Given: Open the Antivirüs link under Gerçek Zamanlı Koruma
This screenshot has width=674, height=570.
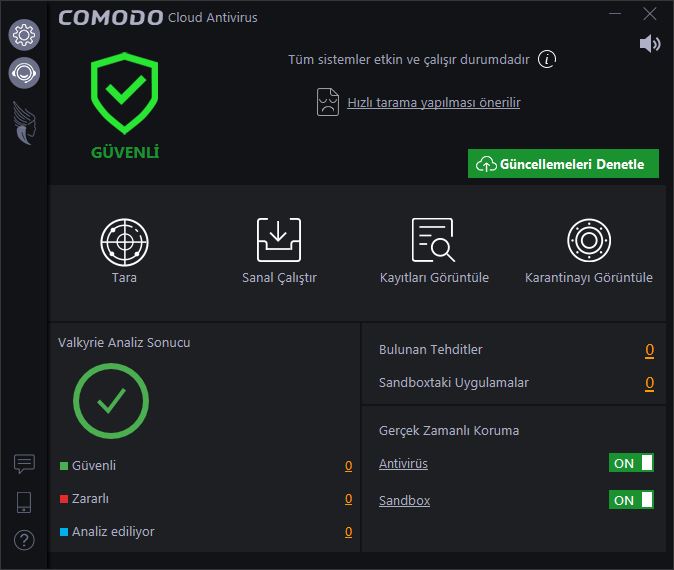Looking at the screenshot, I should [x=403, y=463].
